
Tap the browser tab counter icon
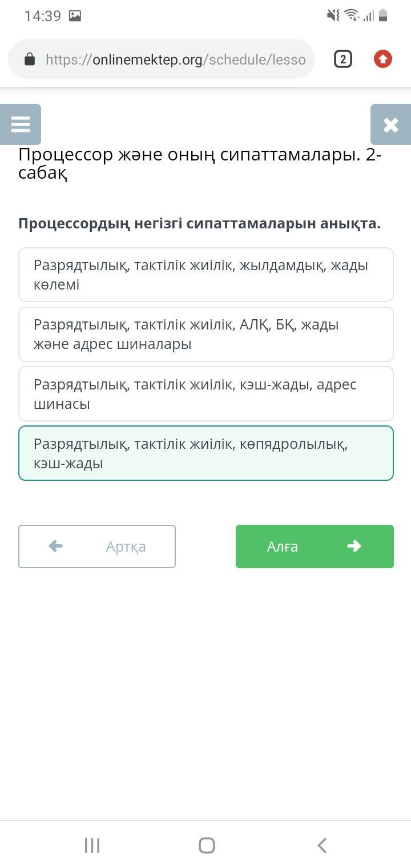[x=342, y=59]
